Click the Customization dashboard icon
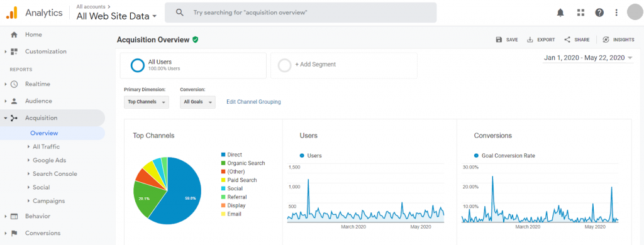The image size is (644, 245). [14, 52]
